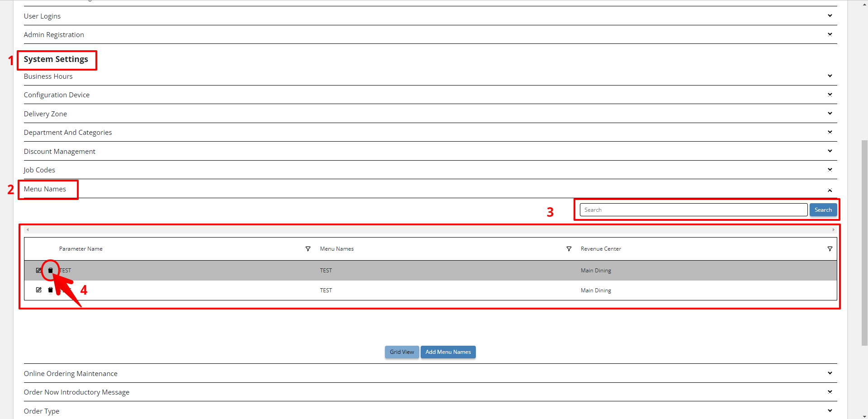
Task: Click the delete trash icon in the first TEST row
Action: pos(50,270)
